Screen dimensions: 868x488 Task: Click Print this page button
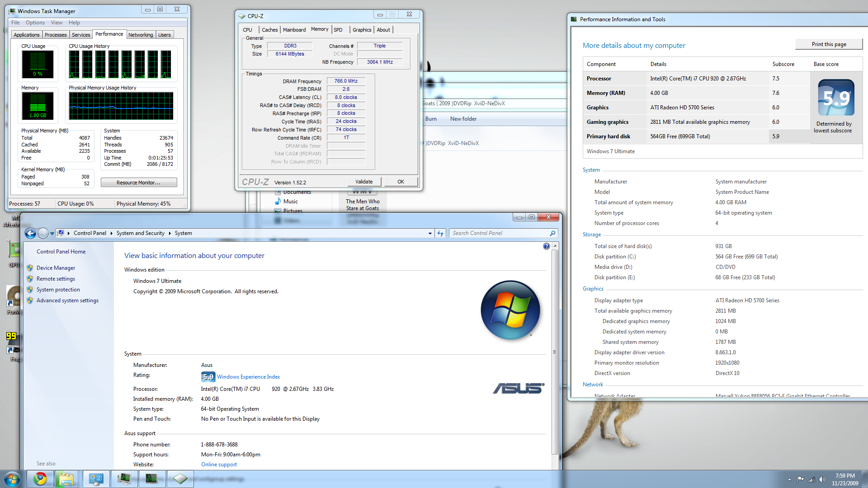[x=829, y=44]
